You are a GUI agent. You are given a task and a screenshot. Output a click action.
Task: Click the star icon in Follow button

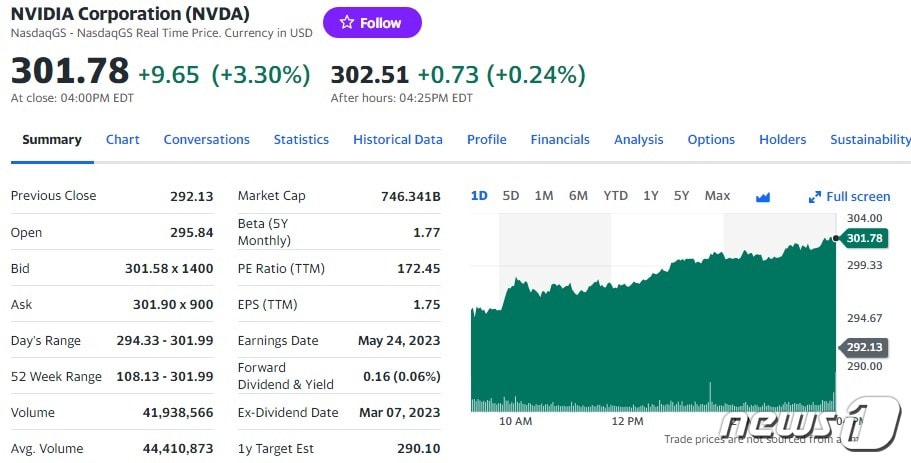(x=347, y=23)
